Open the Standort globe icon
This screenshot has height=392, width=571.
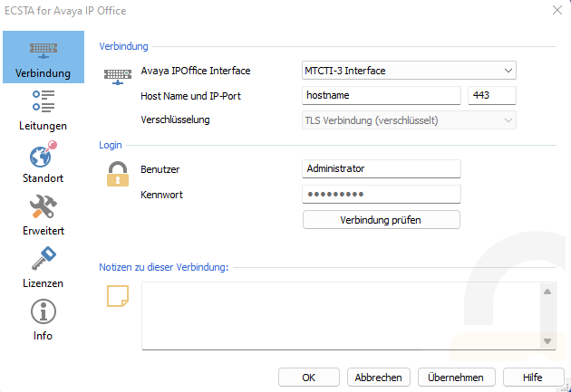(43, 155)
